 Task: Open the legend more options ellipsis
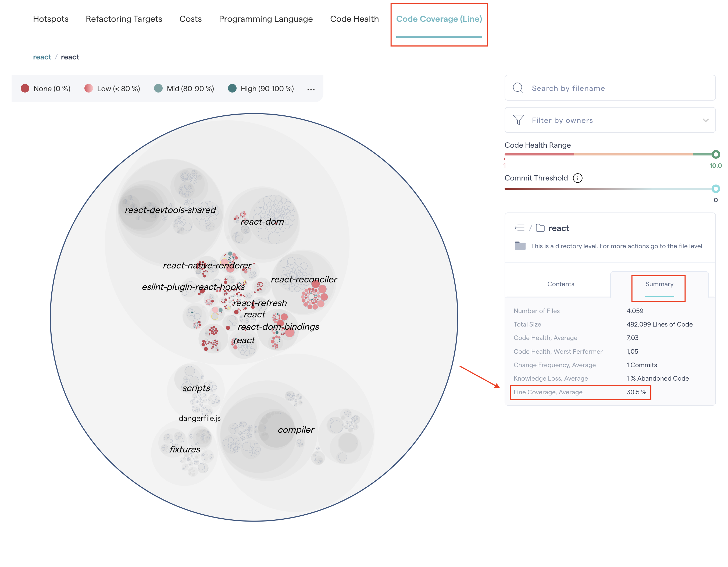click(x=311, y=89)
